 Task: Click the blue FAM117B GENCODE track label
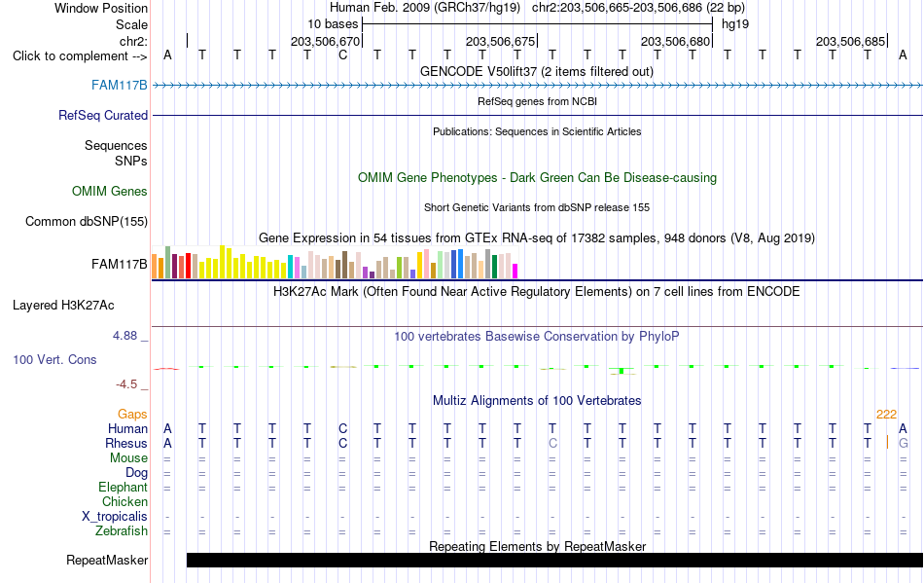[x=119, y=86]
